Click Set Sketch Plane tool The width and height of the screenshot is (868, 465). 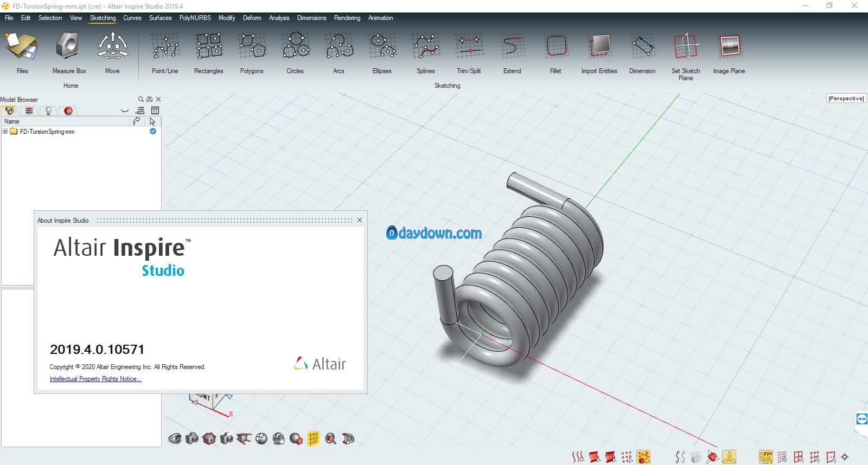[686, 56]
